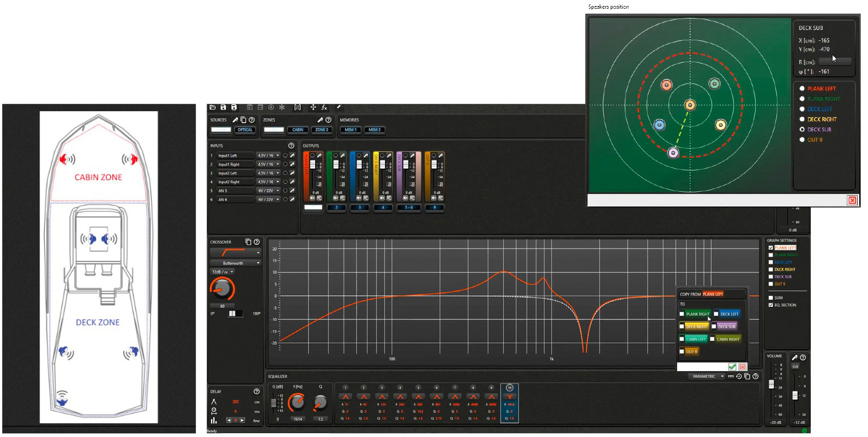Enable SUM in graph settings
Image resolution: width=868 pixels, height=437 pixels.
(770, 298)
